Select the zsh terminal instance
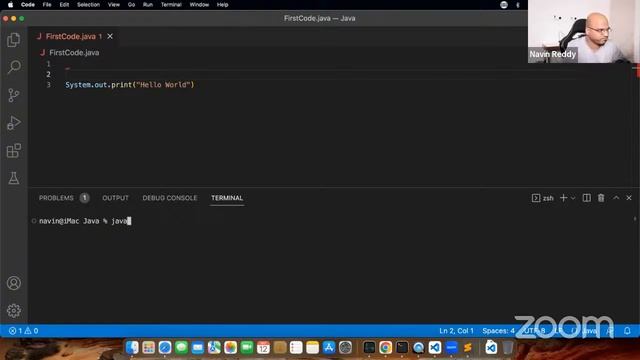Viewport: 640px width, 360px height. (542, 198)
